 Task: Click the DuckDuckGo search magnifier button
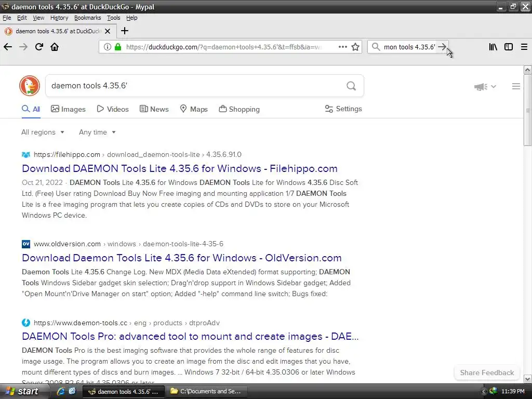(351, 86)
